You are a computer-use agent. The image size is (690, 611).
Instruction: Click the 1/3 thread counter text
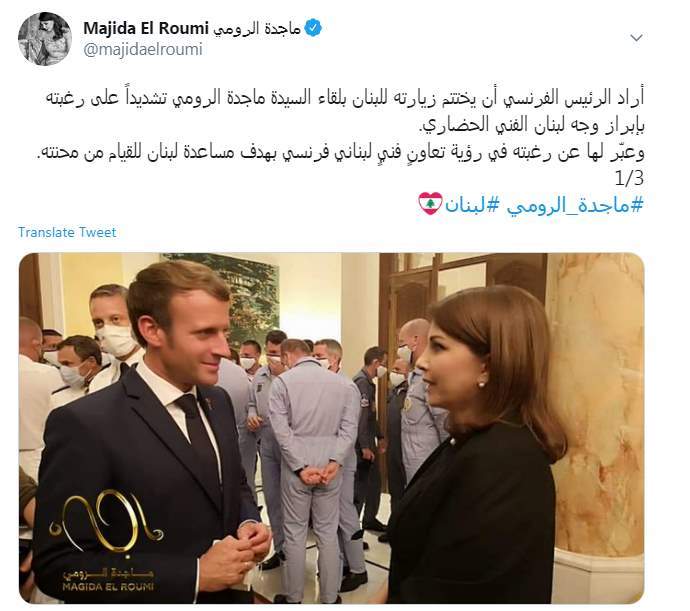[629, 178]
